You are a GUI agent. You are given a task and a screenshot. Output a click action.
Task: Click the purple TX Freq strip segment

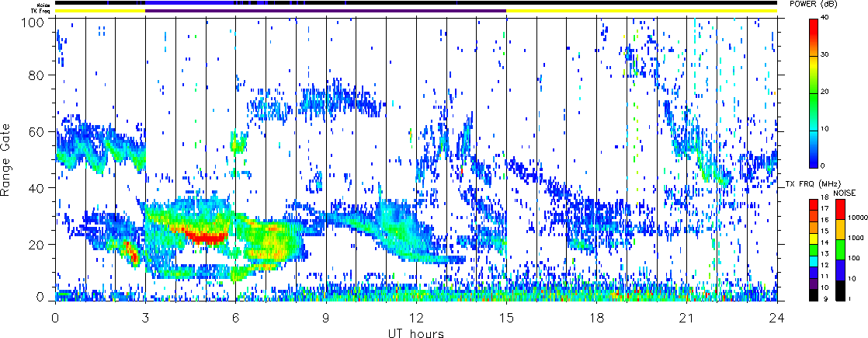pyautogui.click(x=326, y=11)
